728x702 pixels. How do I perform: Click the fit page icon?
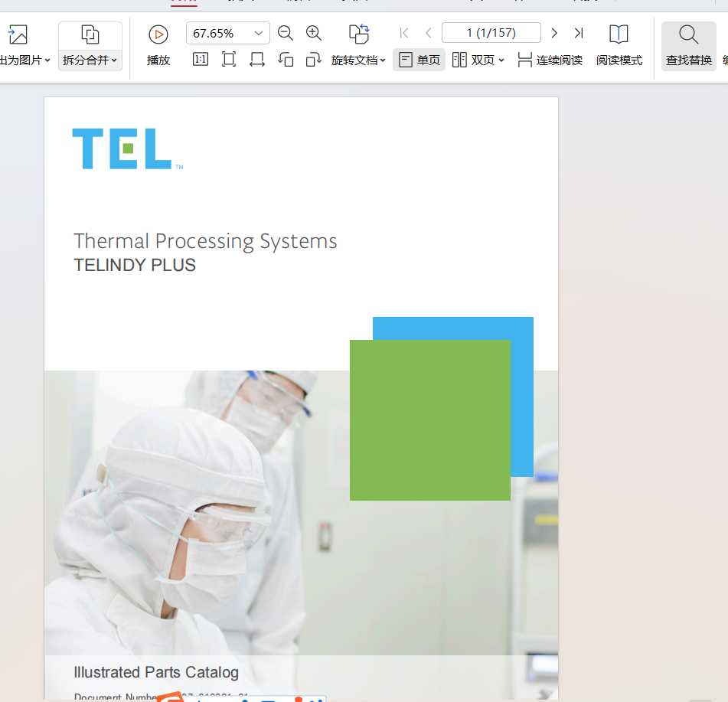pyautogui.click(x=228, y=60)
